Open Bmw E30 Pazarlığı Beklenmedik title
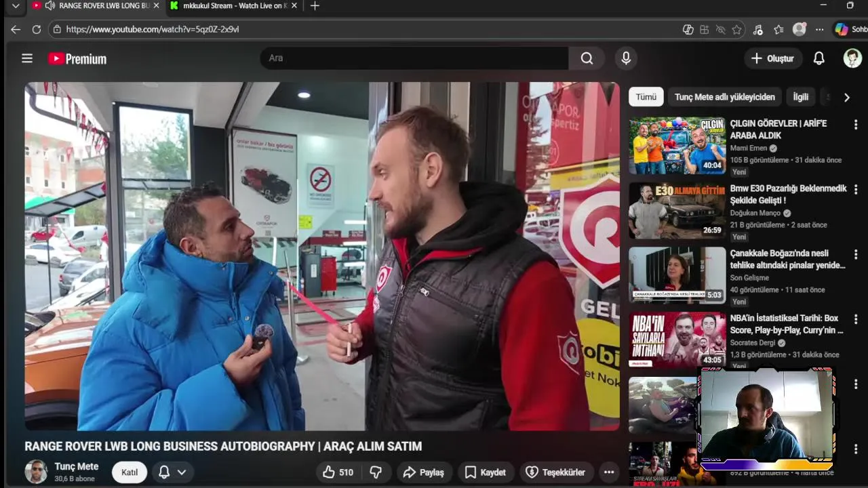Viewport: 868px width, 488px height. pos(789,195)
